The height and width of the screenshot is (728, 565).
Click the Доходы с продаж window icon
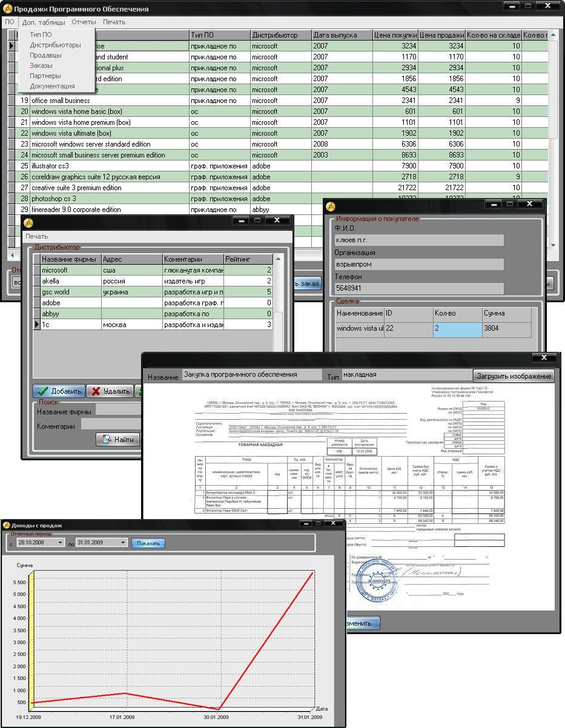click(x=6, y=525)
